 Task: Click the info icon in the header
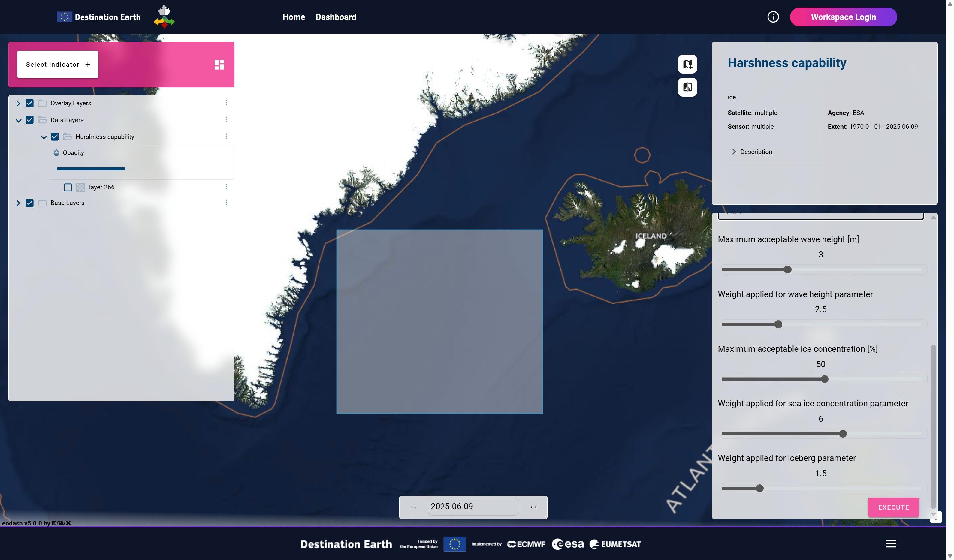click(773, 17)
